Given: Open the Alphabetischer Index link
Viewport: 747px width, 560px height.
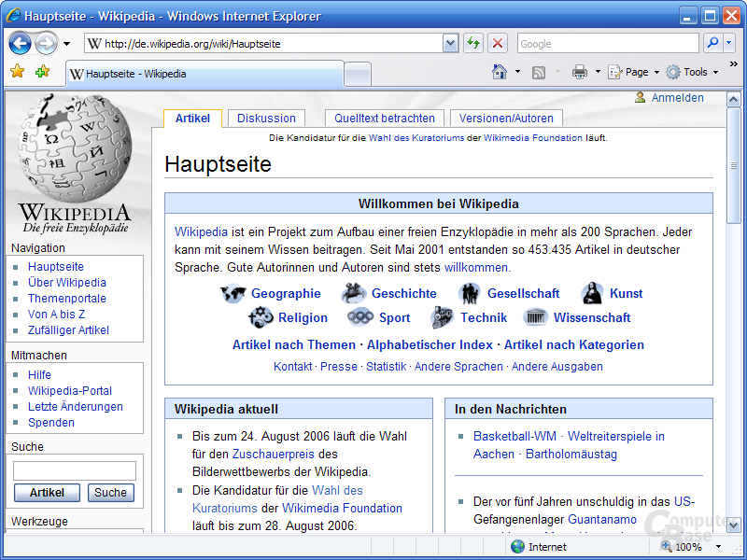Looking at the screenshot, I should tap(430, 344).
